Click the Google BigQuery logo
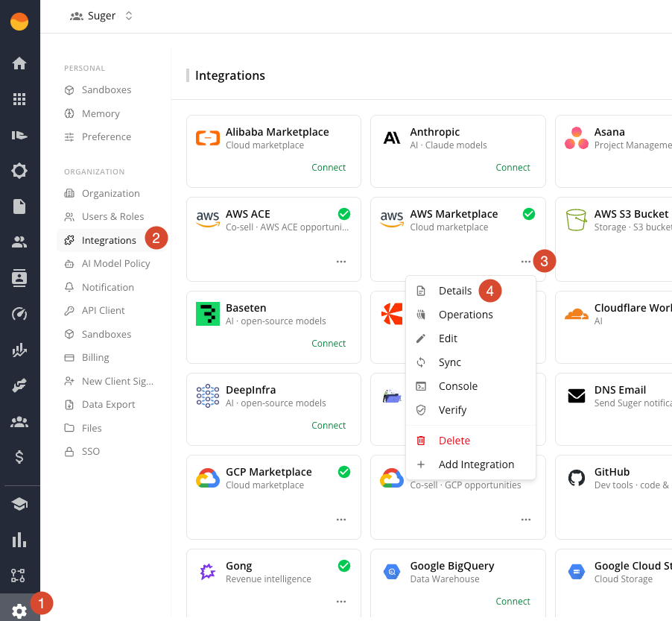This screenshot has height=621, width=672. tap(392, 571)
